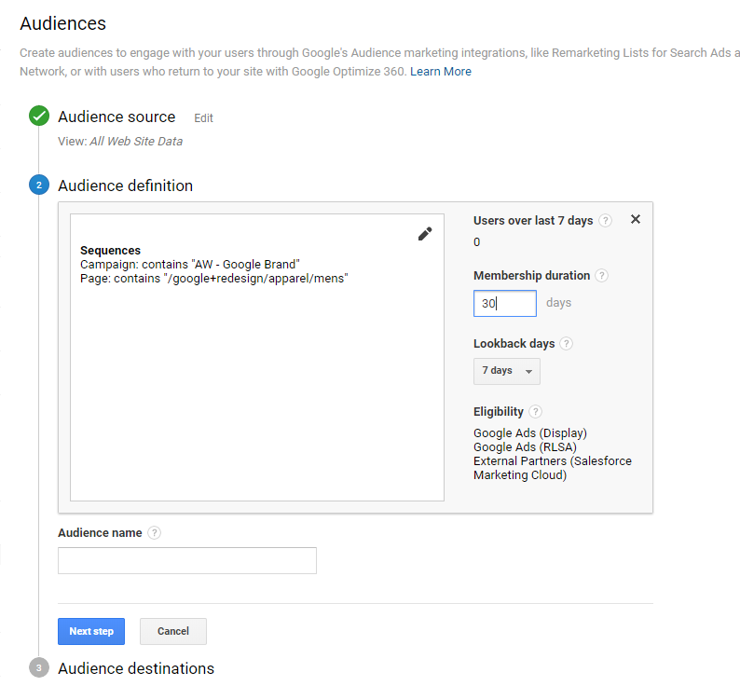The image size is (740, 700).
Task: Click the users count value 0
Action: (x=476, y=242)
